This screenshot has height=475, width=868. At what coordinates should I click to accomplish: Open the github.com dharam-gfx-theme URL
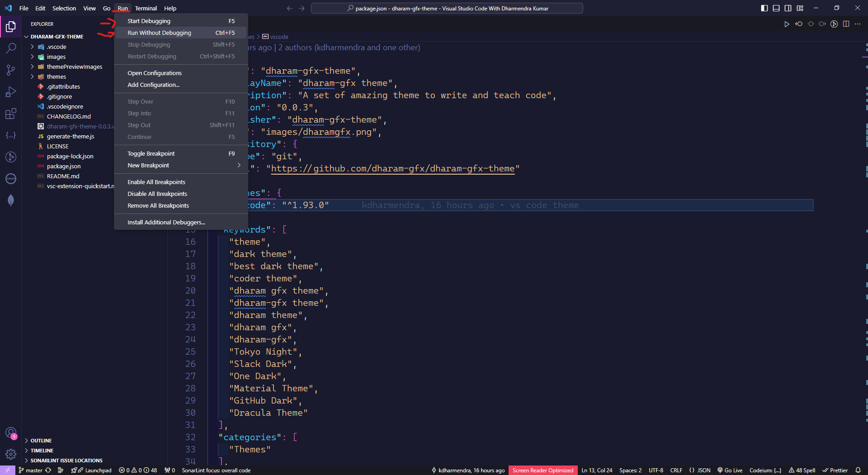click(x=392, y=169)
